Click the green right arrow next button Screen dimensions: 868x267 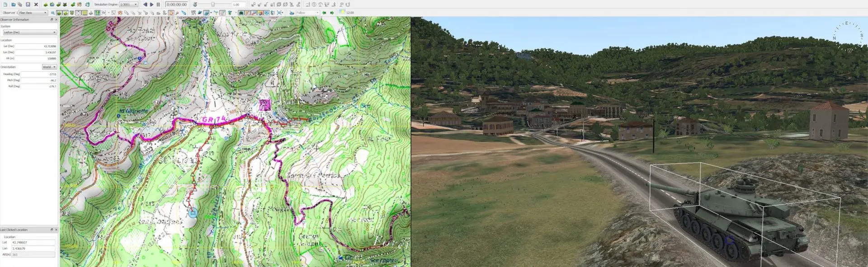[x=332, y=13]
